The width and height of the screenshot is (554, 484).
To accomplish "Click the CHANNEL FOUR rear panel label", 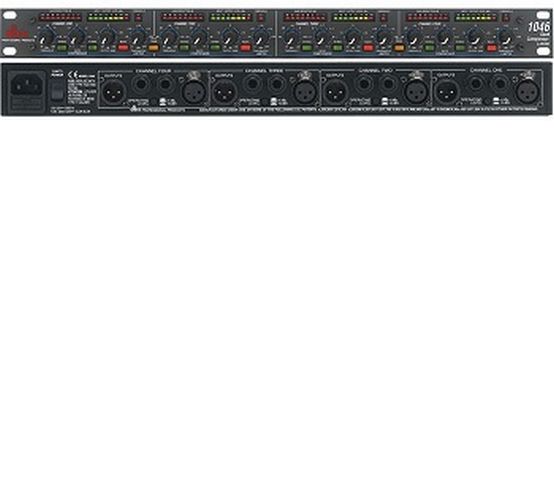I will click(153, 71).
